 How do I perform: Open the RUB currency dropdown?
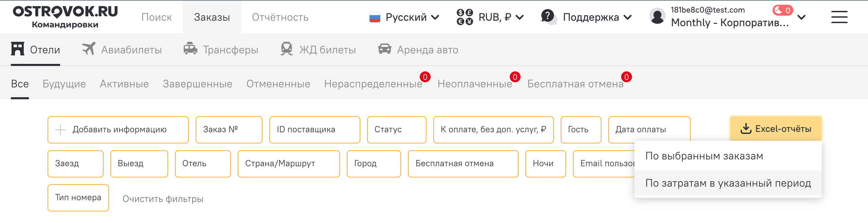coord(490,17)
